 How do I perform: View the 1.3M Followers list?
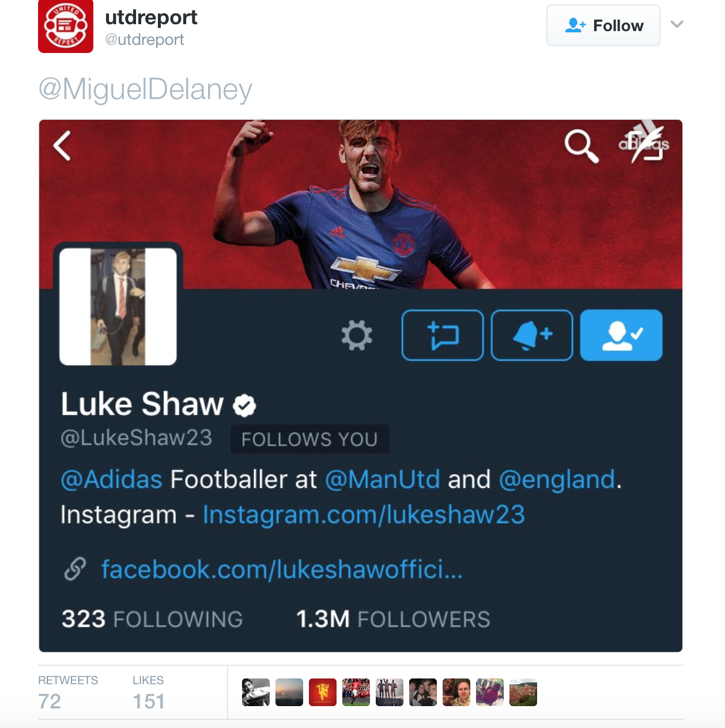click(x=393, y=619)
